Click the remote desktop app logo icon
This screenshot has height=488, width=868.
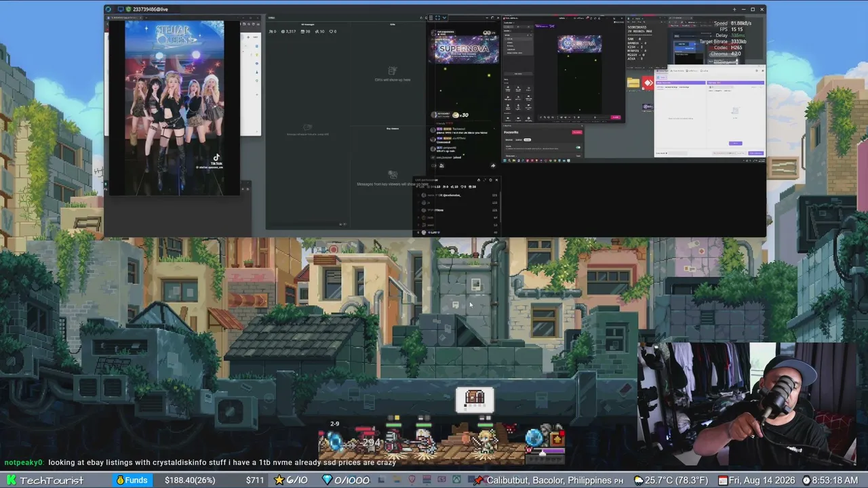pos(108,9)
